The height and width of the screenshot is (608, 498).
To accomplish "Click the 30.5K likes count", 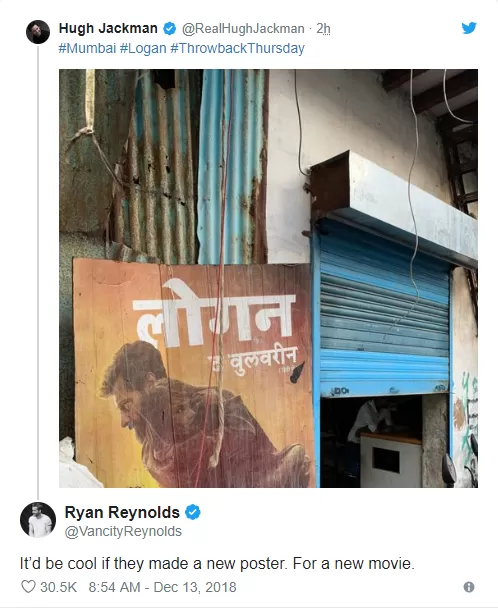I will pyautogui.click(x=59, y=587).
